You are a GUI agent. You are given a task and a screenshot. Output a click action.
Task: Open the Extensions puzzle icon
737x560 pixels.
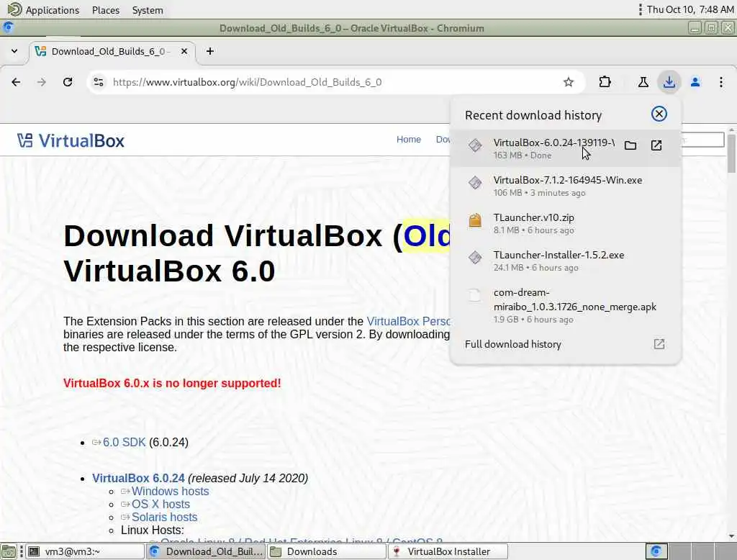[605, 82]
